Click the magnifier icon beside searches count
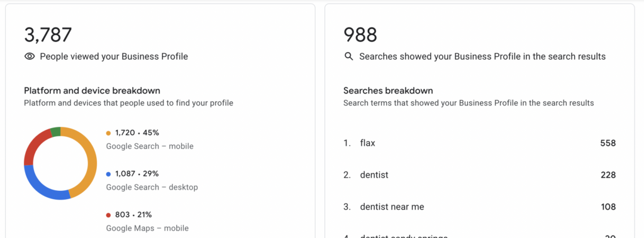This screenshot has width=644, height=238. pyautogui.click(x=348, y=57)
